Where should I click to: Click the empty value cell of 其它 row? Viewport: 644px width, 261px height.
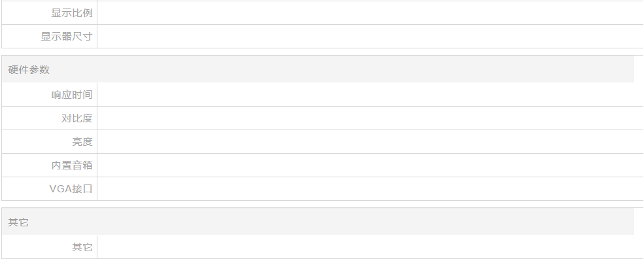pos(371,247)
